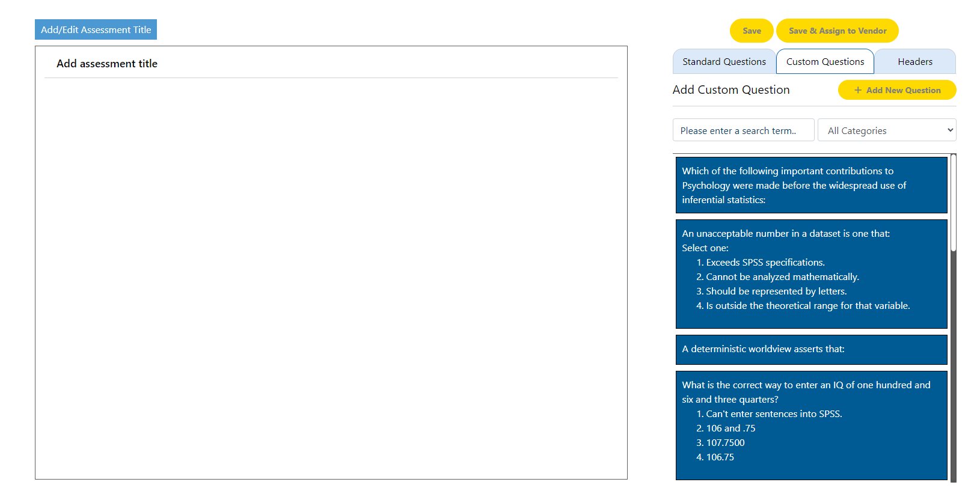Click the Add/Edit Assessment Title button

[96, 29]
